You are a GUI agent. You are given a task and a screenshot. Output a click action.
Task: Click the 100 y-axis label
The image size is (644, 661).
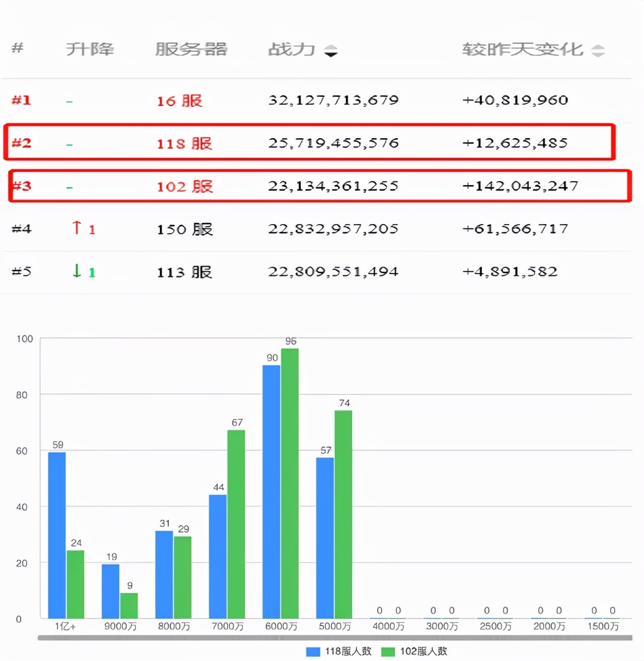coord(25,339)
